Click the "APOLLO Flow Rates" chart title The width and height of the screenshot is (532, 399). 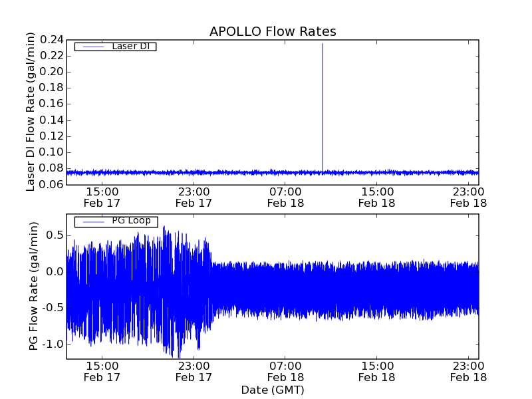(x=273, y=31)
